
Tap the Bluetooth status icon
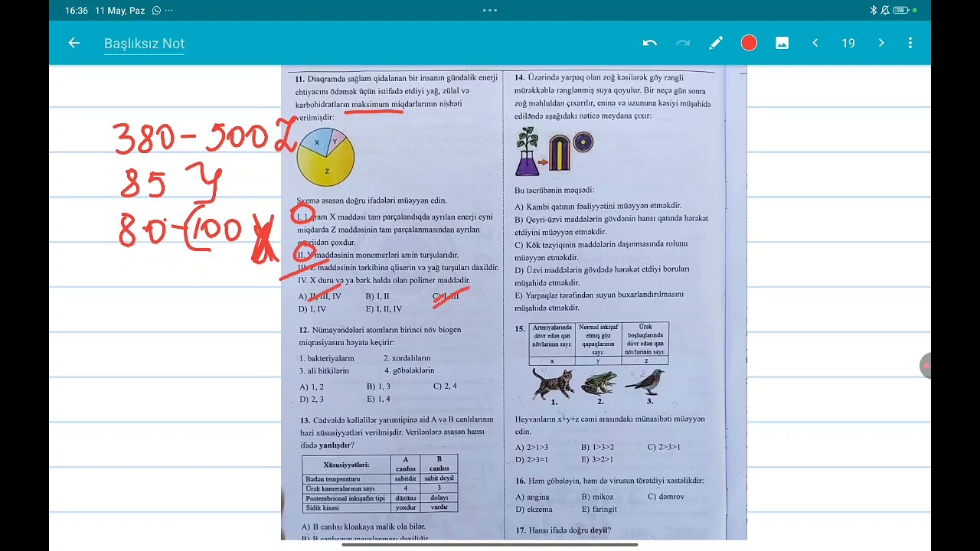[874, 11]
